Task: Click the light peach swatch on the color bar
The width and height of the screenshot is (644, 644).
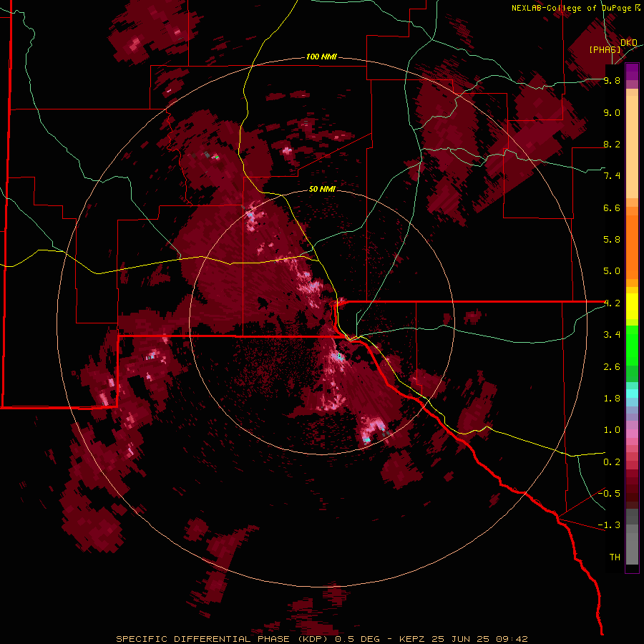Action: coord(632,148)
